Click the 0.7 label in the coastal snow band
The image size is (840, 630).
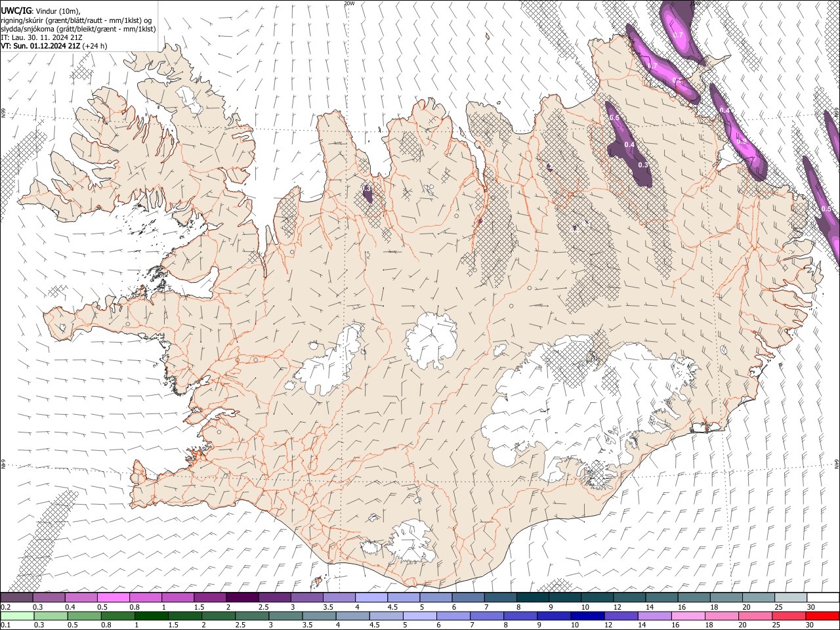(652, 66)
